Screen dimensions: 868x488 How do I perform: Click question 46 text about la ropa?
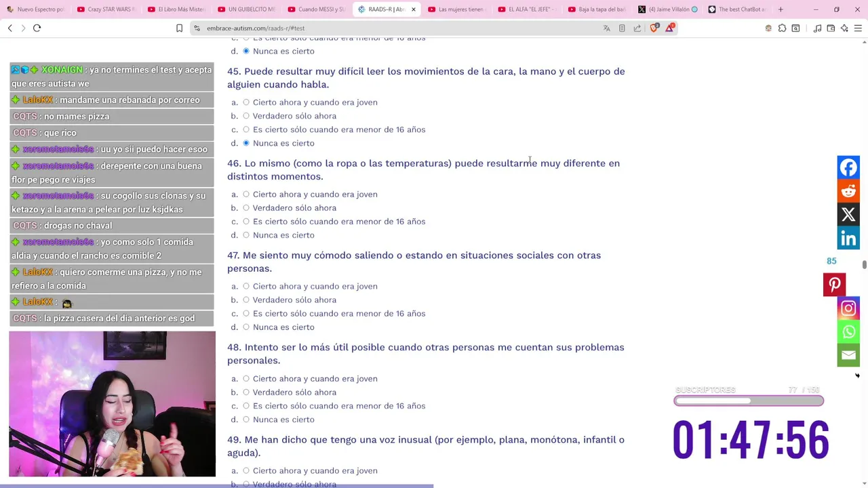423,169
